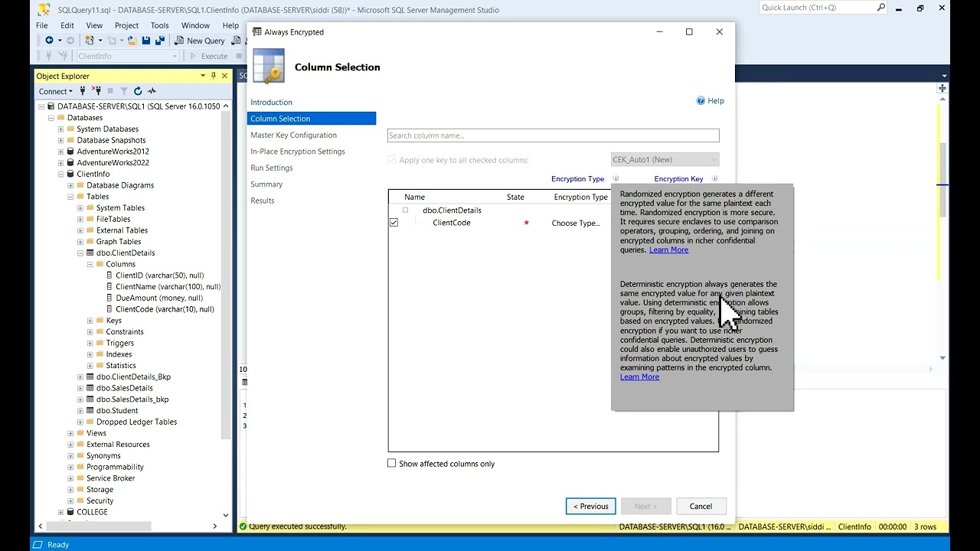
Task: Click the Open File folder icon
Action: click(132, 41)
